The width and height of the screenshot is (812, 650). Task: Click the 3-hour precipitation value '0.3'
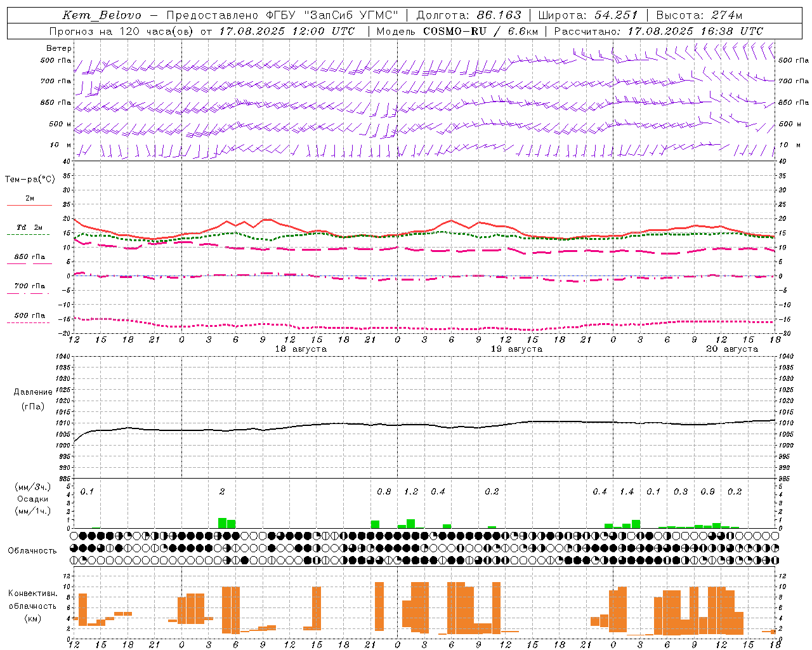pos(681,492)
